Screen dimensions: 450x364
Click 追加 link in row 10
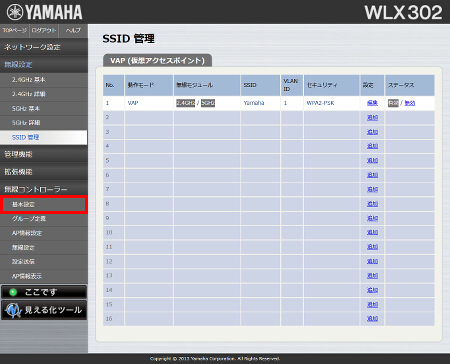coord(372,232)
